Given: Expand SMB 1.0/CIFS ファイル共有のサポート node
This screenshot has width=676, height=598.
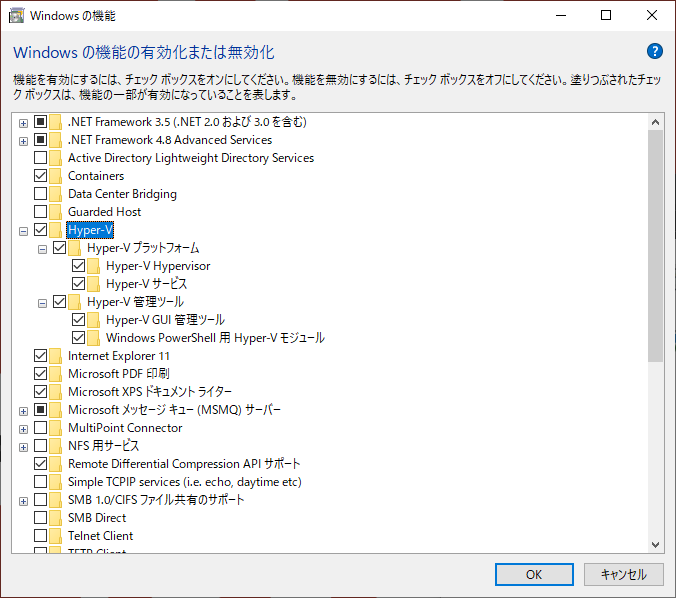Looking at the screenshot, I should [x=23, y=501].
